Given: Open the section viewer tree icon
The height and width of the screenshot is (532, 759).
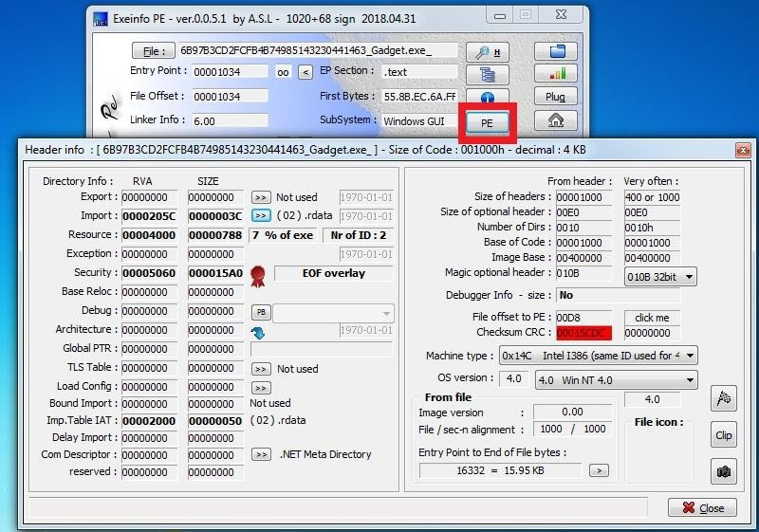Looking at the screenshot, I should point(488,75).
